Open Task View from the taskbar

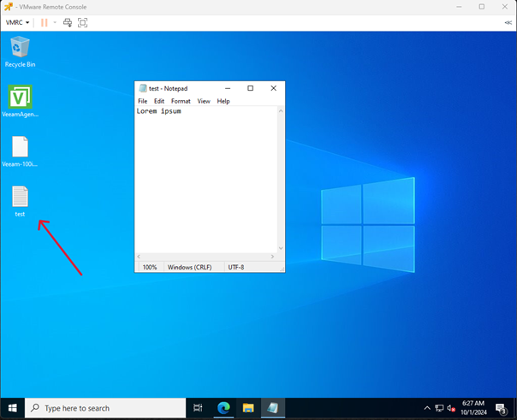pyautogui.click(x=199, y=408)
